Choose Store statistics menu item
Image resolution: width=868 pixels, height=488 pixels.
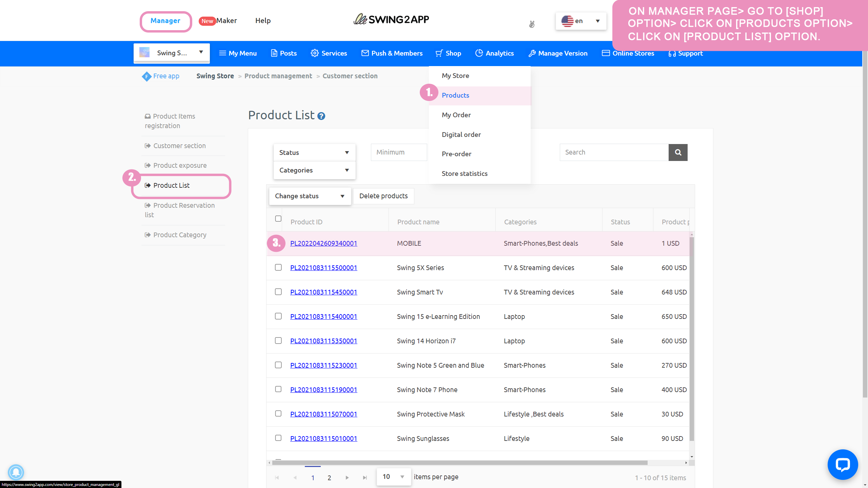click(464, 174)
